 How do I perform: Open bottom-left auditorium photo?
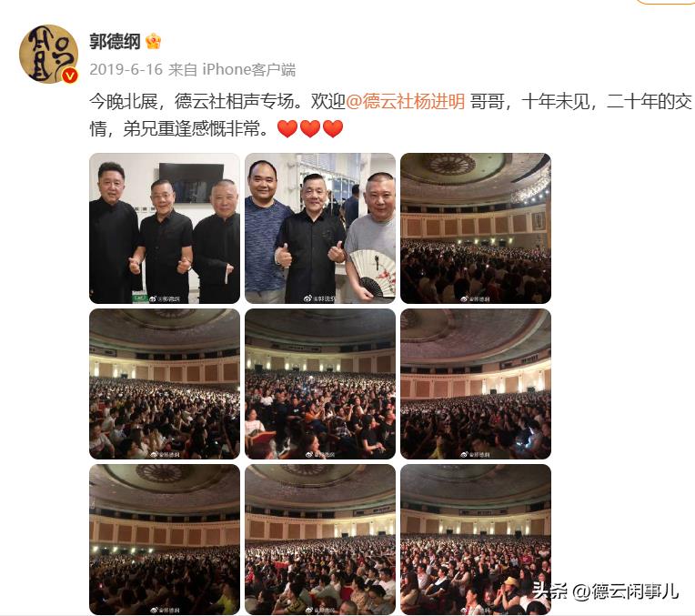tap(165, 540)
